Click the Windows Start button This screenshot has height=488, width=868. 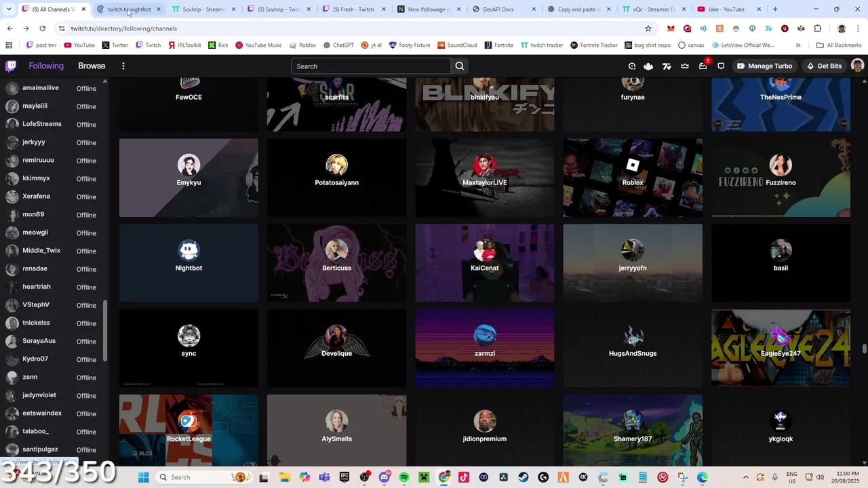[x=143, y=477]
